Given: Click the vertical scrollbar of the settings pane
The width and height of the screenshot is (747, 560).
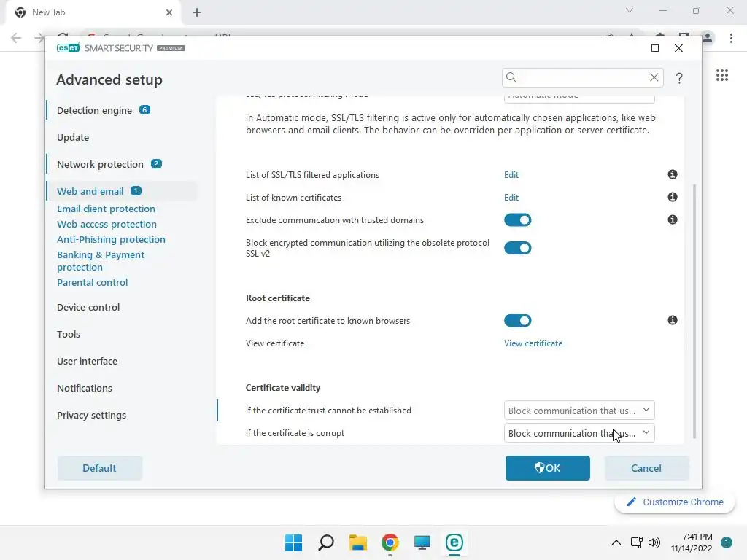Looking at the screenshot, I should pos(694,311).
